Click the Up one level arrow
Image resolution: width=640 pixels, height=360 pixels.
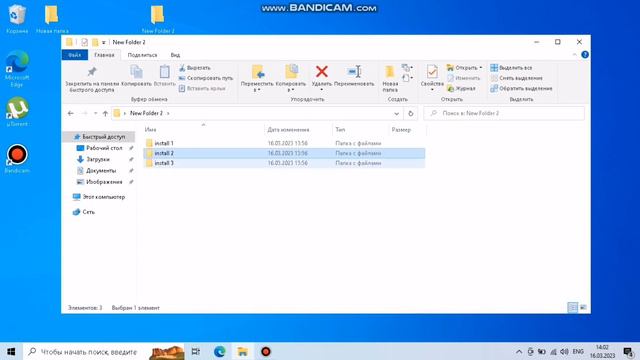[105, 113]
